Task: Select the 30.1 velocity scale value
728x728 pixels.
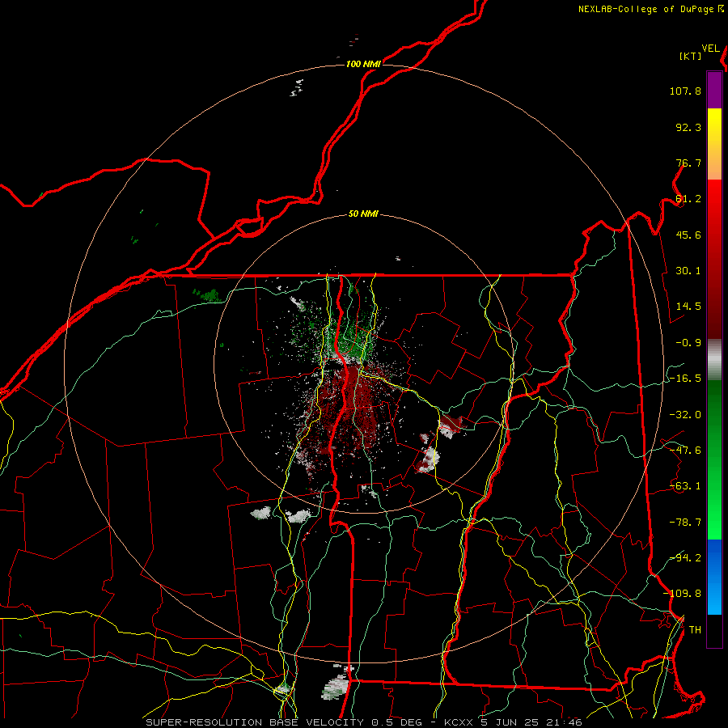Action: [688, 271]
